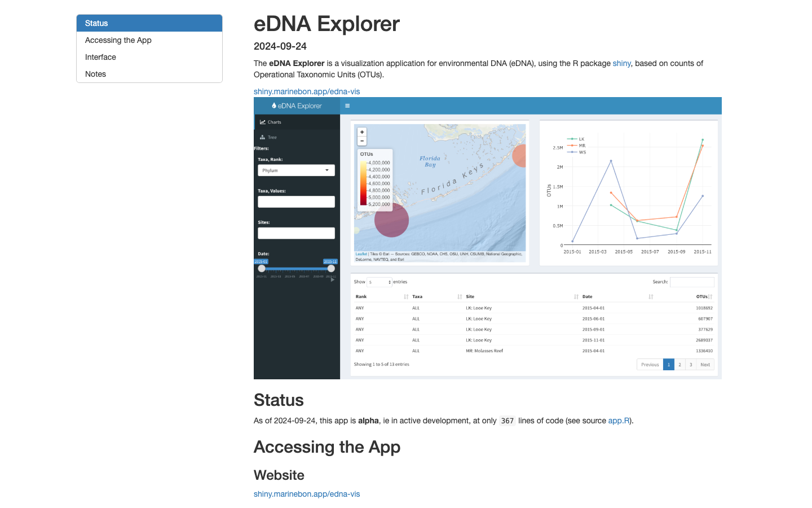Follow the shiny R package link
Image resolution: width=812 pixels, height=508 pixels.
point(621,63)
